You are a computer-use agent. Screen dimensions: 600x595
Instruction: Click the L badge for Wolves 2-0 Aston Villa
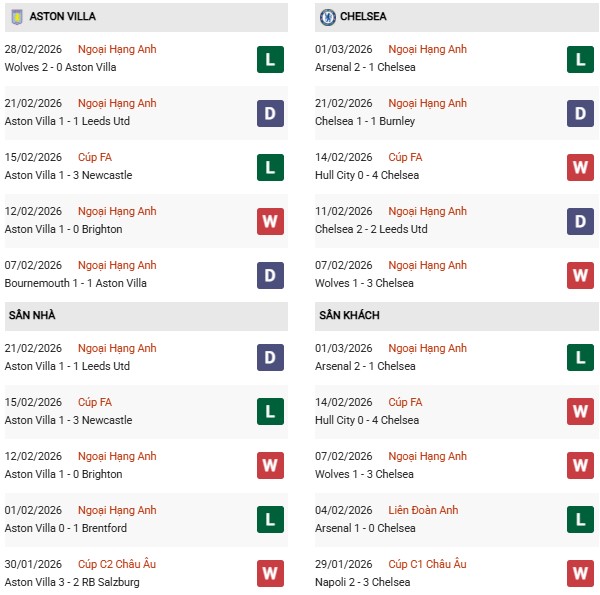(270, 59)
